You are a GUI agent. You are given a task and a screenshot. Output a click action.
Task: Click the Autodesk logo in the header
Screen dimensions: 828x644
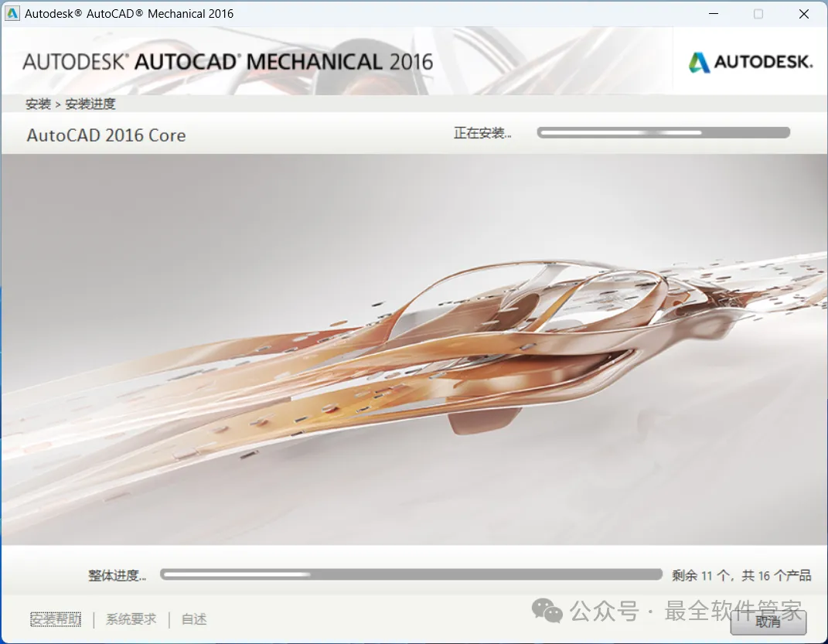click(750, 63)
